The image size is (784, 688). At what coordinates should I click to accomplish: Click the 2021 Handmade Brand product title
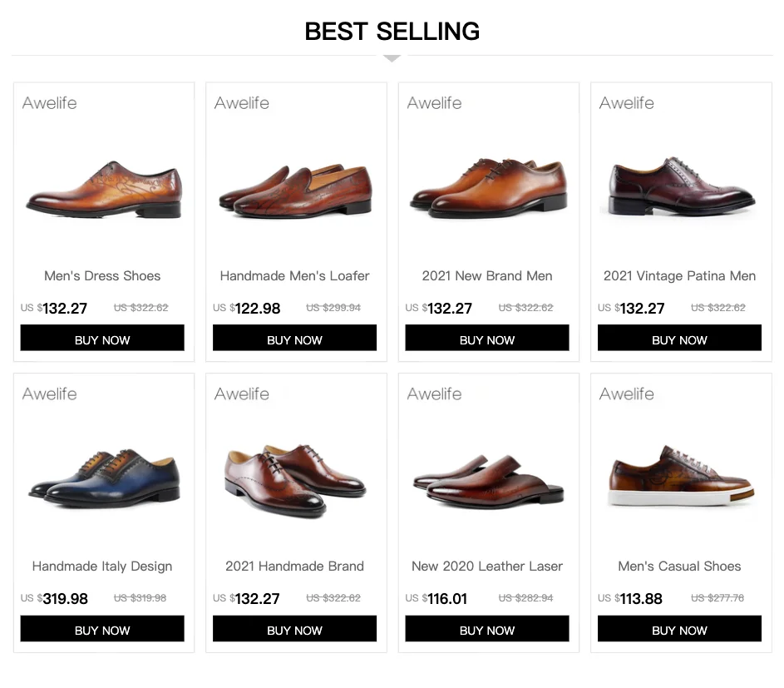294,566
